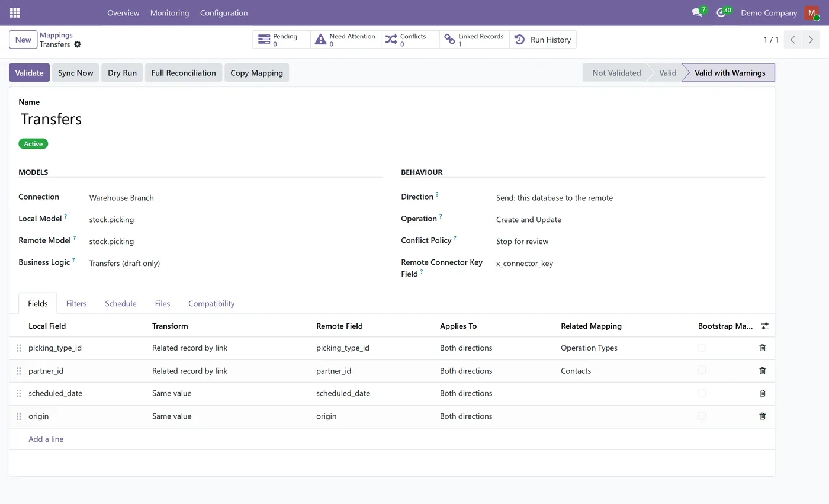This screenshot has width=829, height=504.
Task: Grab the drag handle of scheduled_date row
Action: pyautogui.click(x=19, y=393)
